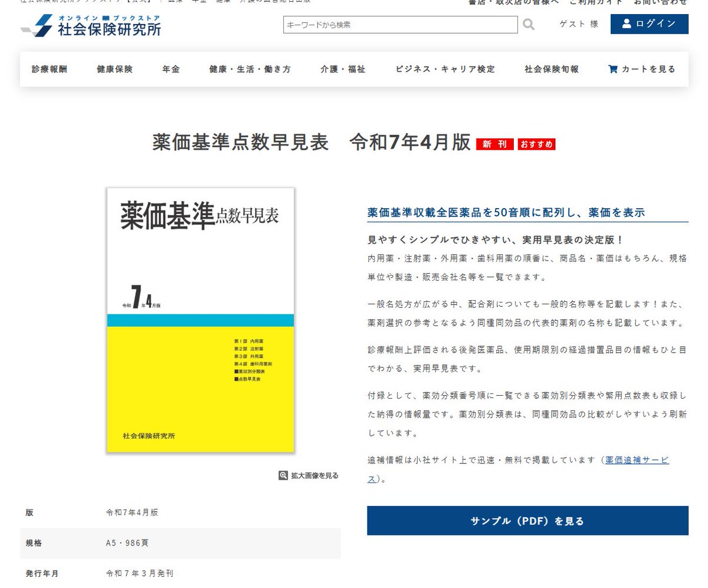Click the 新刊 red badge
The height and width of the screenshot is (588, 708).
(x=494, y=144)
